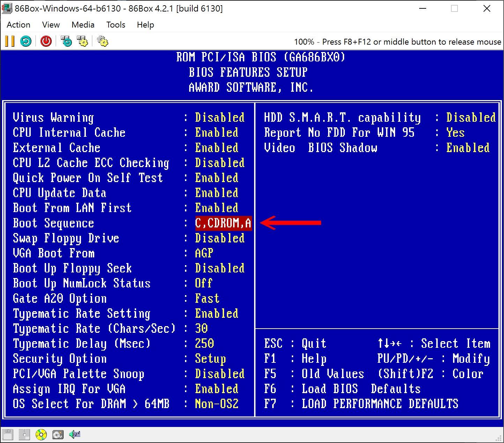This screenshot has height=443, width=504.
Task: Click the 'Boot From LAN First' label
Action: point(72,208)
